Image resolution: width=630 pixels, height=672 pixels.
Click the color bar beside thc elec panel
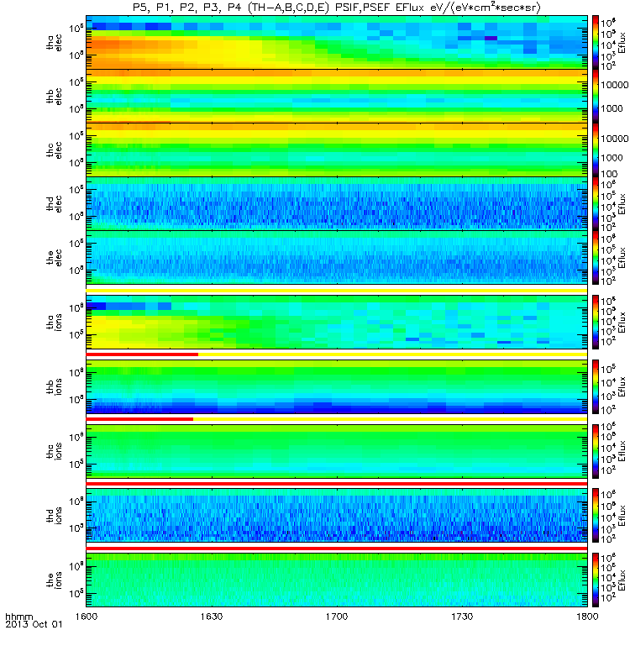point(596,150)
